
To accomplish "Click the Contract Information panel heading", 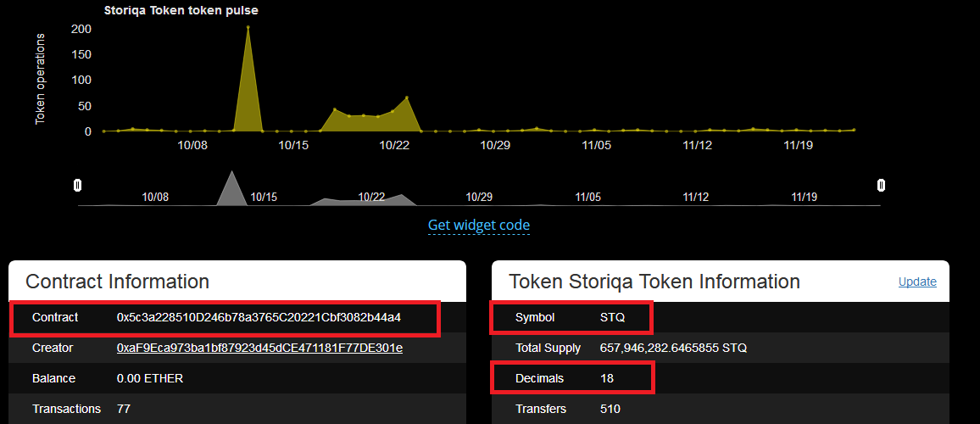I will coord(117,282).
